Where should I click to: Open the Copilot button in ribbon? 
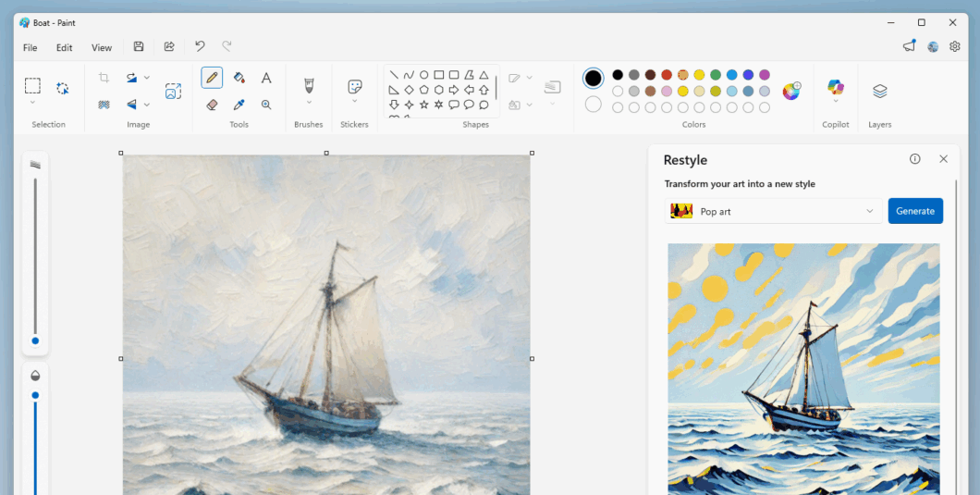836,86
